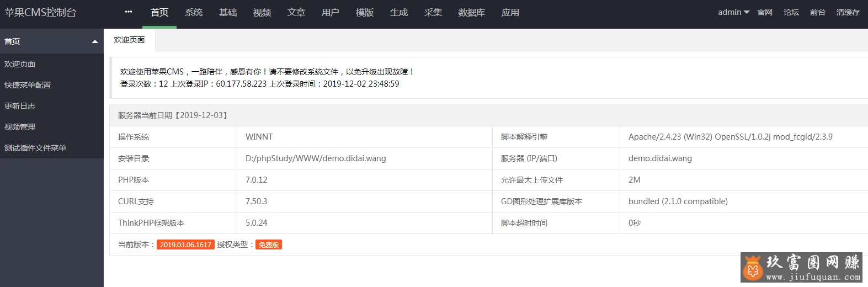Click the PHP版本 label cell

coord(173,180)
